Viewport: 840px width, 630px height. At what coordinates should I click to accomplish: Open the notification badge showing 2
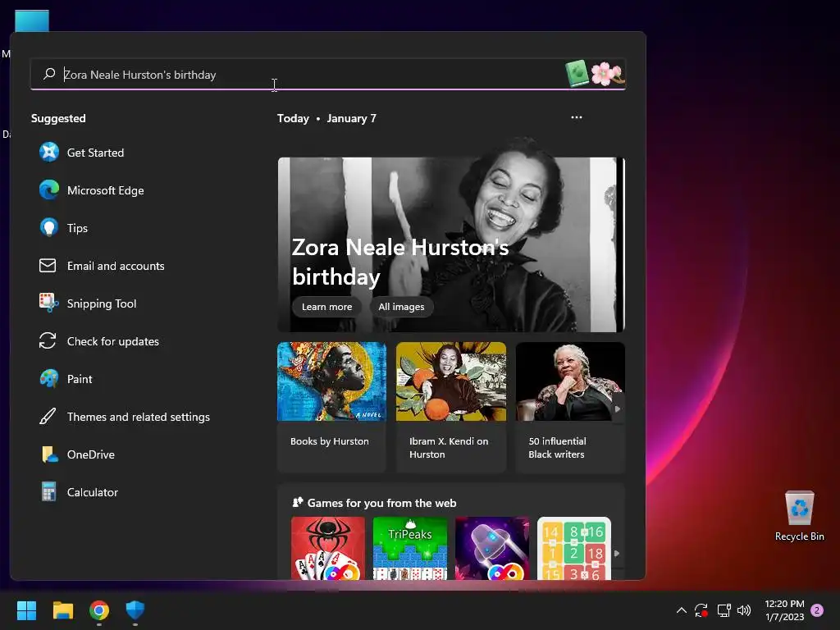(818, 610)
